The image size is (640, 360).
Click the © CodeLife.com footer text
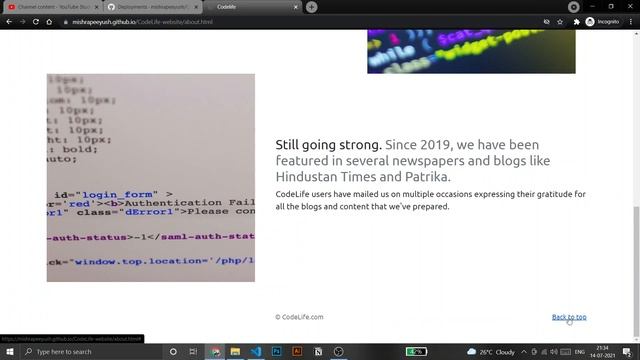point(299,317)
